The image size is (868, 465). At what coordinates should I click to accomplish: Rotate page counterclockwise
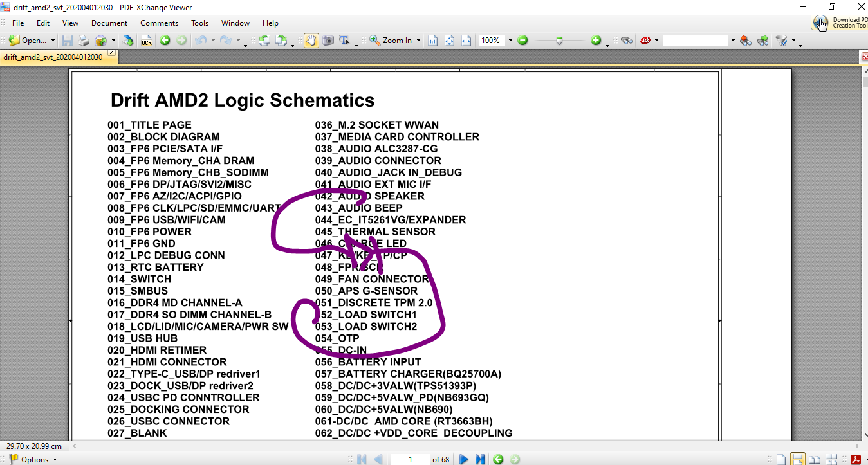tap(264, 41)
